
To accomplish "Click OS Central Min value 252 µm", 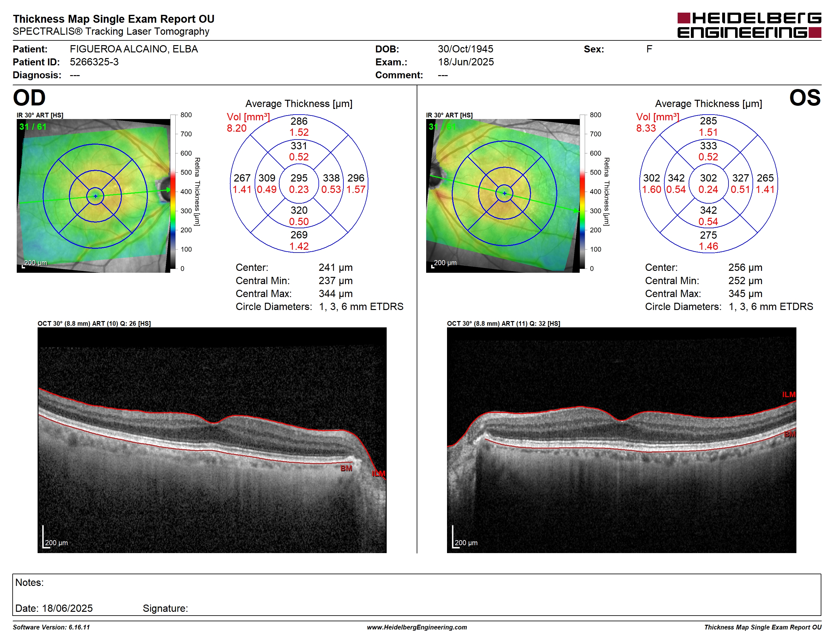I will tap(746, 281).
